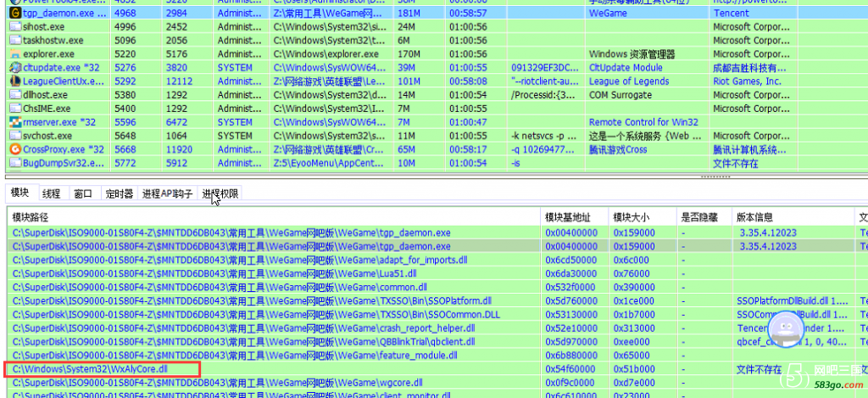Click the League of Legends description

tap(628, 81)
